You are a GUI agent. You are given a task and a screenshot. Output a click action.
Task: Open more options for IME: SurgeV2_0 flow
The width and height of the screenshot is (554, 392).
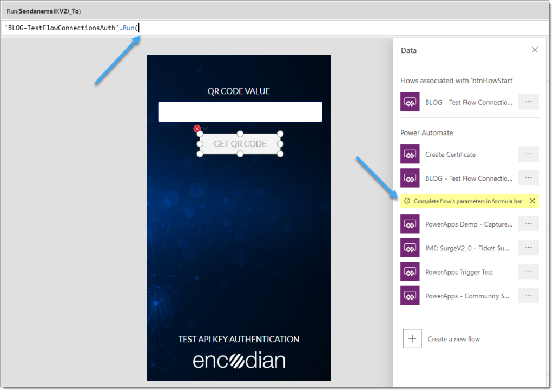[528, 248]
